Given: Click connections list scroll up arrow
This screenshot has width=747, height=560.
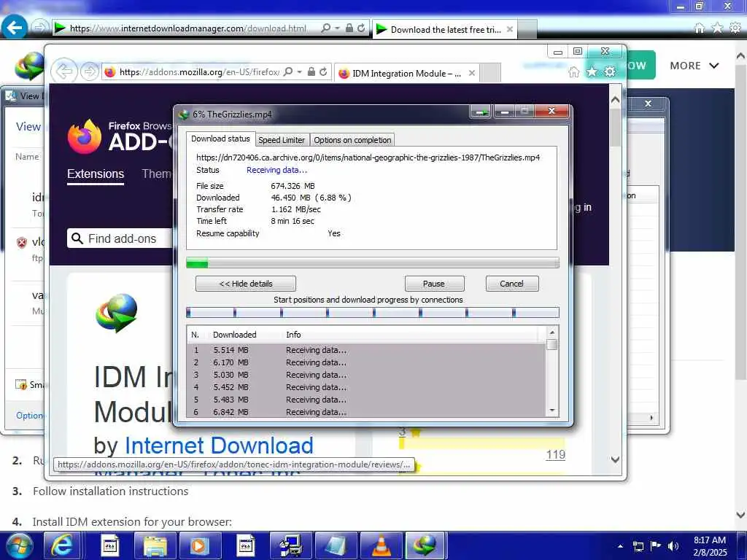Looking at the screenshot, I should 552,332.
